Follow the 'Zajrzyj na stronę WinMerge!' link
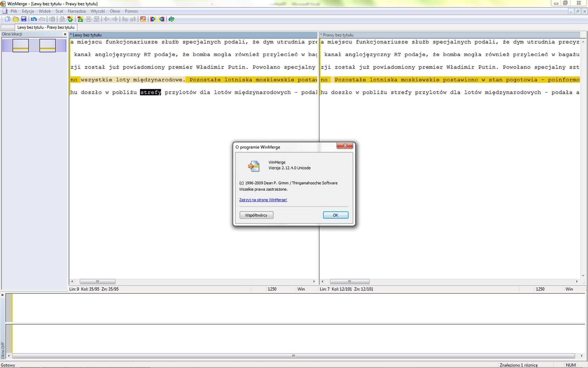The width and height of the screenshot is (588, 368). 263,200
